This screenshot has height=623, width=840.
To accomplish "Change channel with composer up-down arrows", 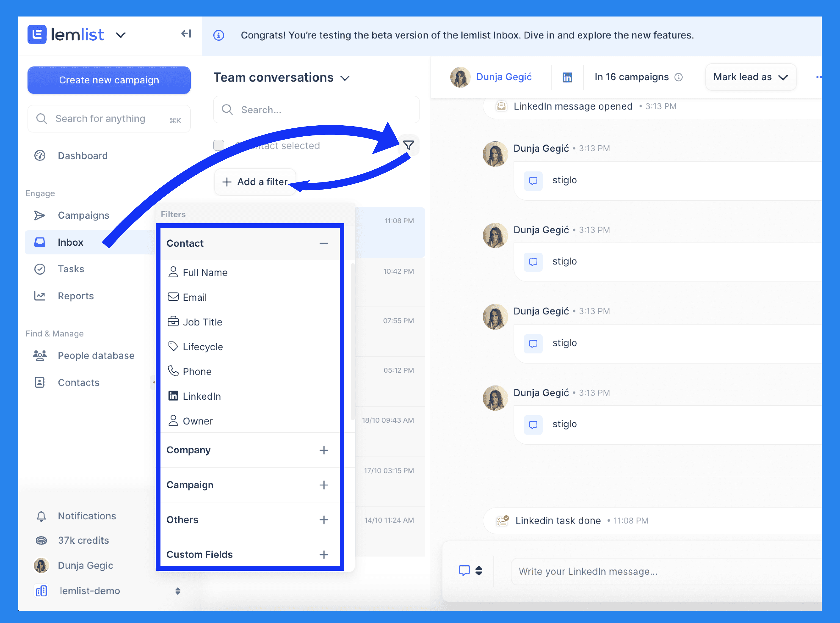I will (479, 571).
